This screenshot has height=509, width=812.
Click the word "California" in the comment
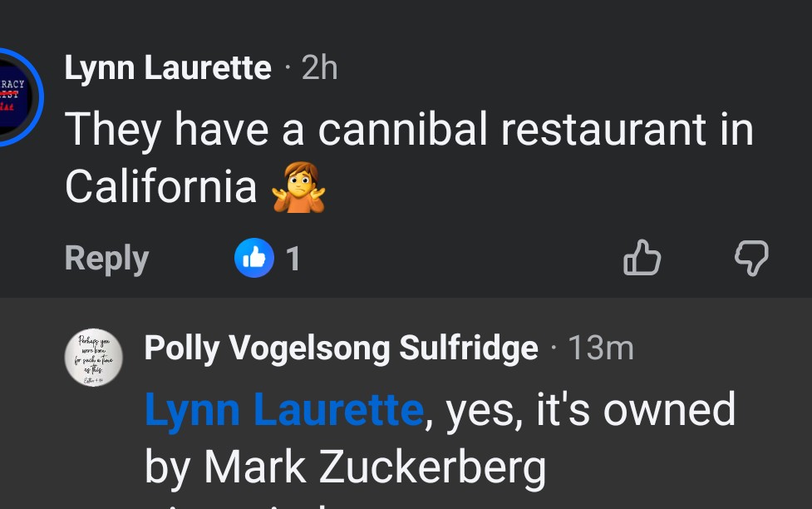pos(160,186)
